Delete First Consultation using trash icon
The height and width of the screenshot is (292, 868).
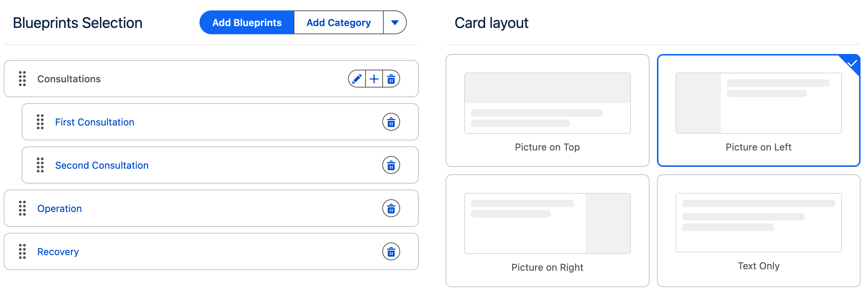coord(391,122)
